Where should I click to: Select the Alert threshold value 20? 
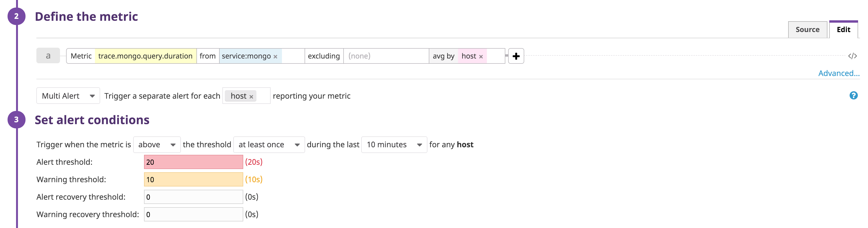193,162
